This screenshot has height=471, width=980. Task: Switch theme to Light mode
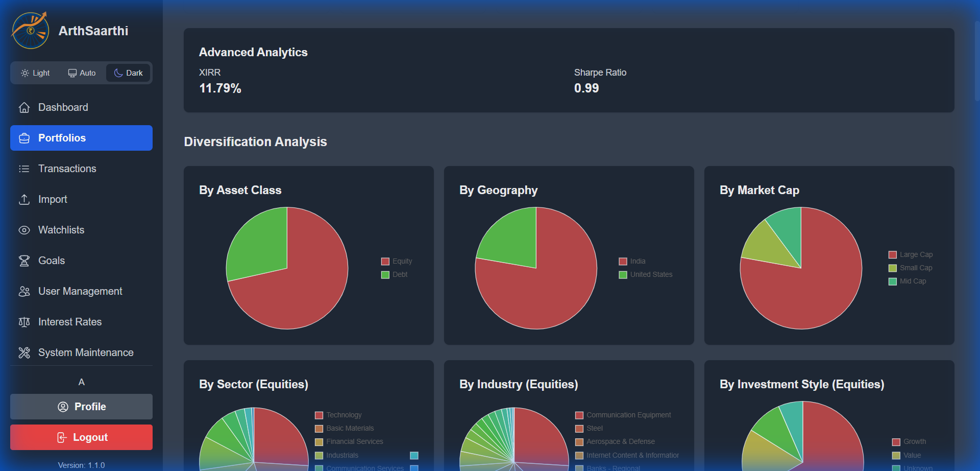(x=35, y=73)
